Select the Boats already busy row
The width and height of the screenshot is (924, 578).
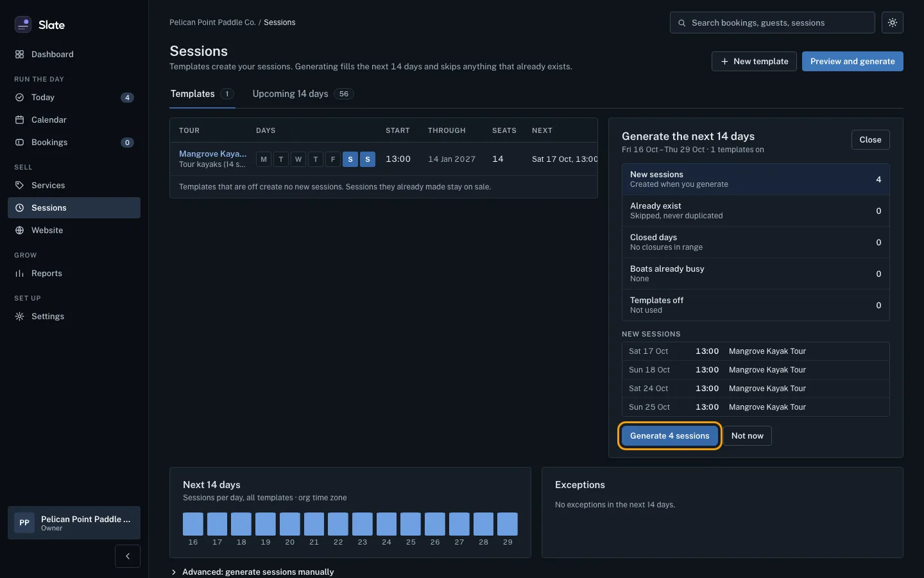point(755,274)
